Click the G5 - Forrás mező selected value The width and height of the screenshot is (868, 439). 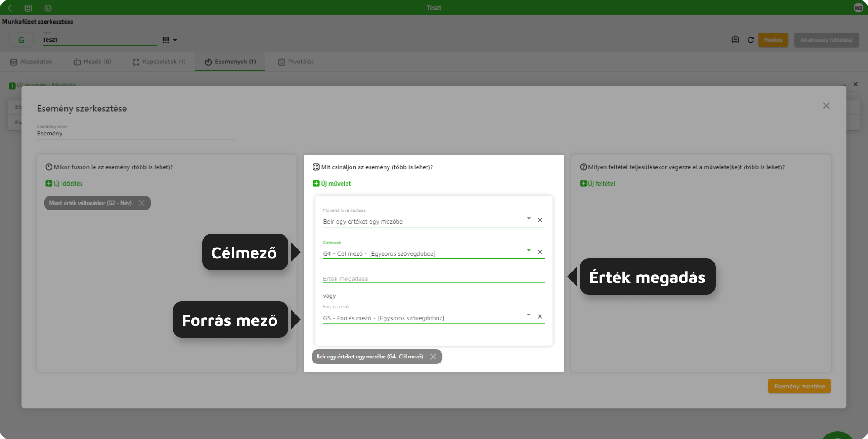pyautogui.click(x=384, y=318)
